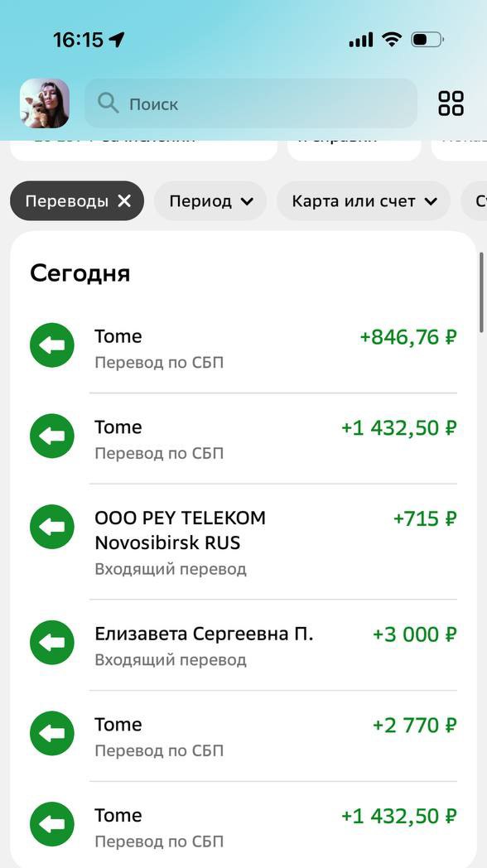
Task: Tap the incoming transfer icon for OOO PEY TELEKOM
Action: click(x=52, y=527)
